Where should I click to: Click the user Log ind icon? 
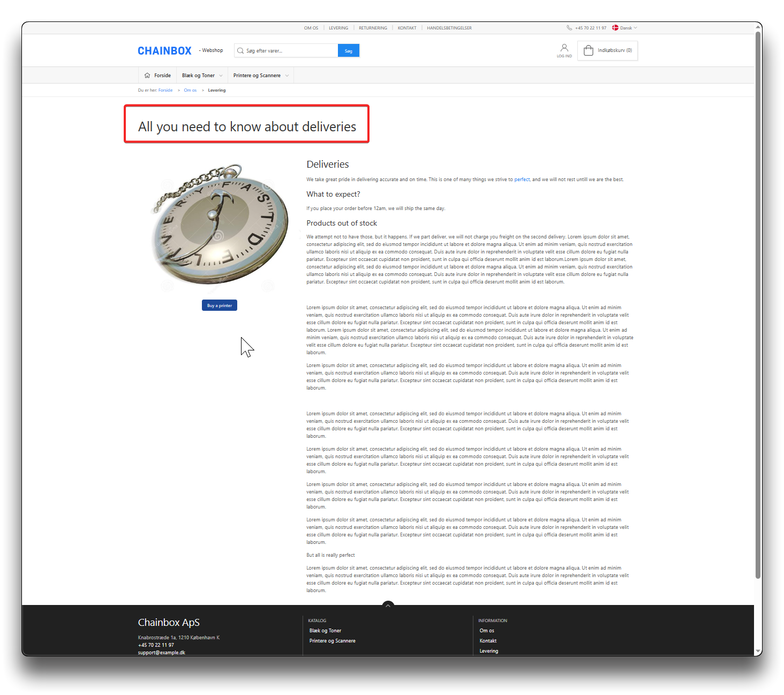click(x=564, y=48)
